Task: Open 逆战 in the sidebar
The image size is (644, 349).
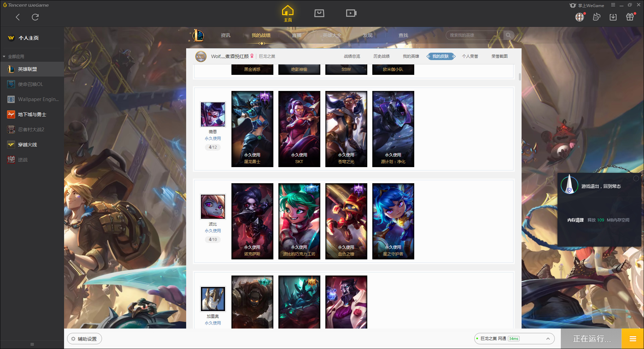Action: point(32,160)
